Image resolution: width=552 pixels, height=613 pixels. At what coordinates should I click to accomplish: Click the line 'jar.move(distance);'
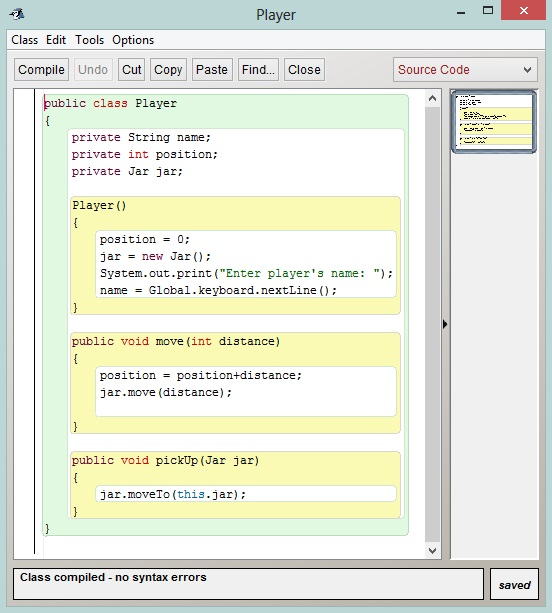[166, 393]
